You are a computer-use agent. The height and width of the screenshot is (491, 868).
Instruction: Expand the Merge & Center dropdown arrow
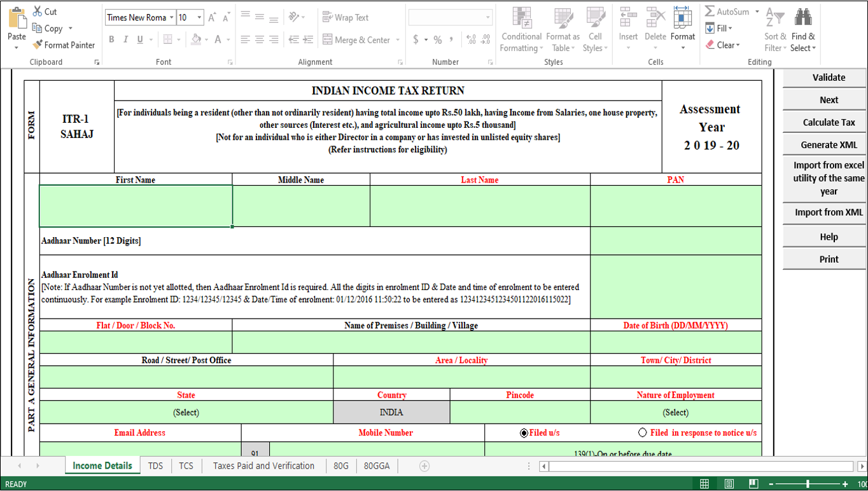[398, 39]
